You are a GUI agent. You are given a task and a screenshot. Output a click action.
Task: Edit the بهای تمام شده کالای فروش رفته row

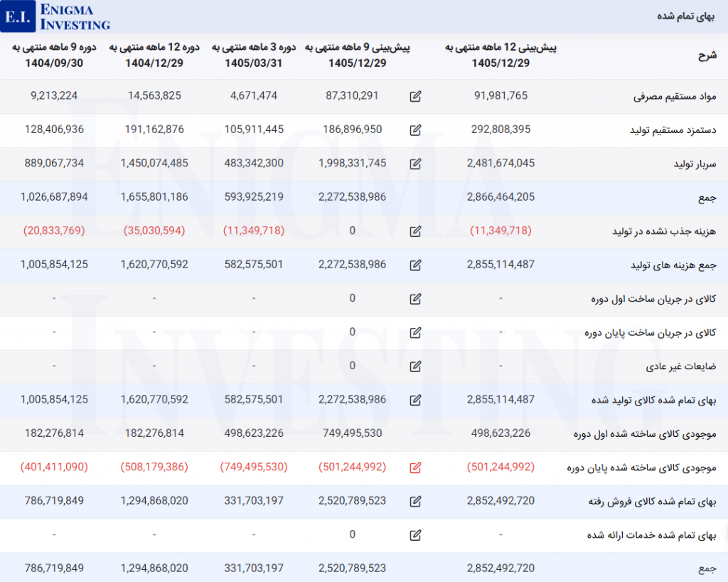[x=415, y=501]
